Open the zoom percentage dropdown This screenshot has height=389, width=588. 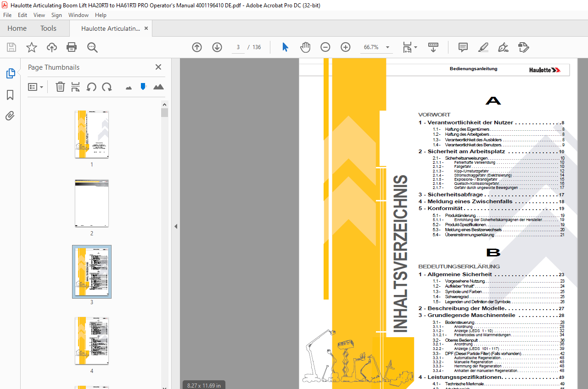388,47
